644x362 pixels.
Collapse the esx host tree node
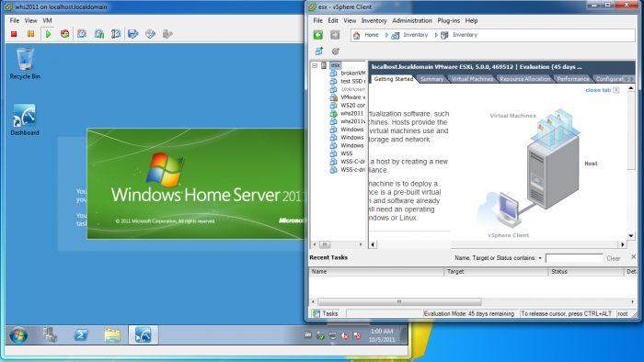click(x=315, y=65)
